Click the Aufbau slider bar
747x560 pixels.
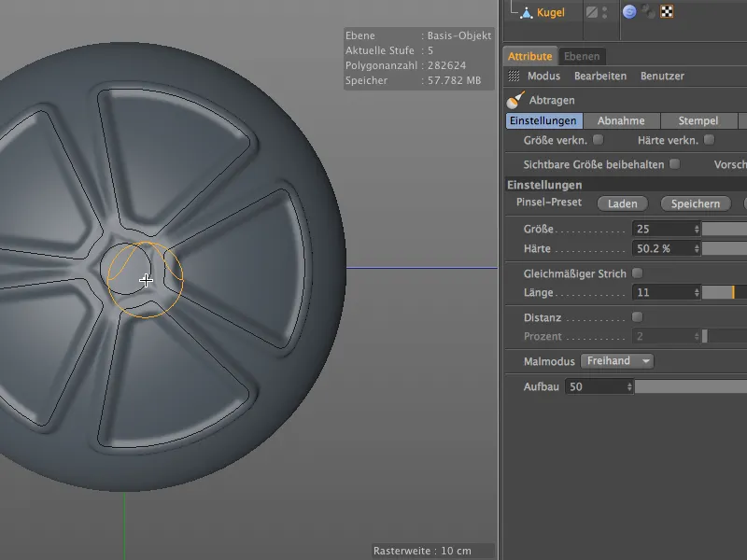pos(691,386)
